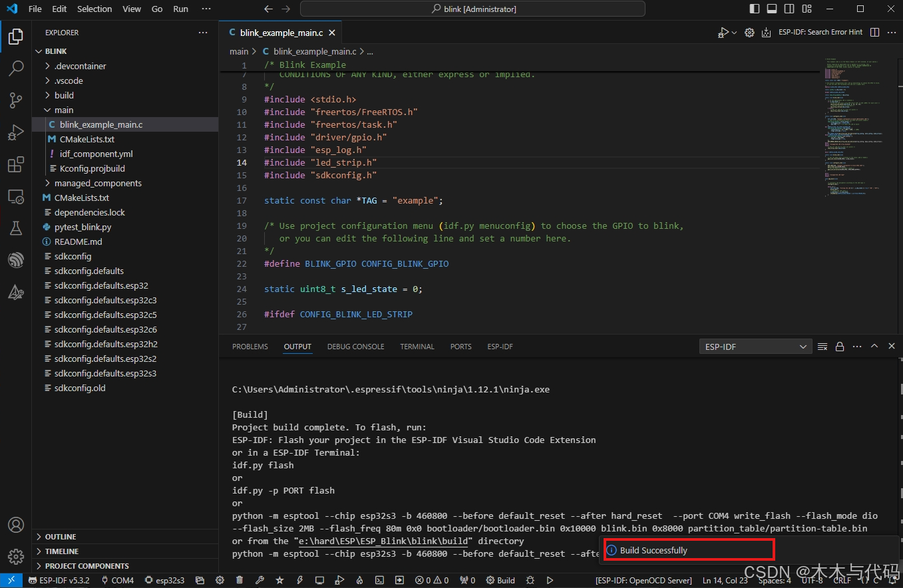Click the remote window indicator in status bar
Image resolution: width=903 pixels, height=588 pixels.
[11, 580]
